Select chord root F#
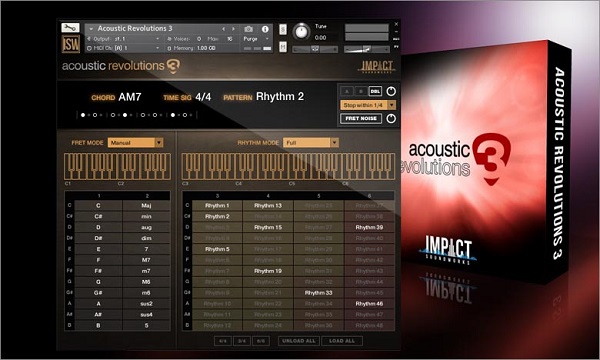 tap(98, 271)
